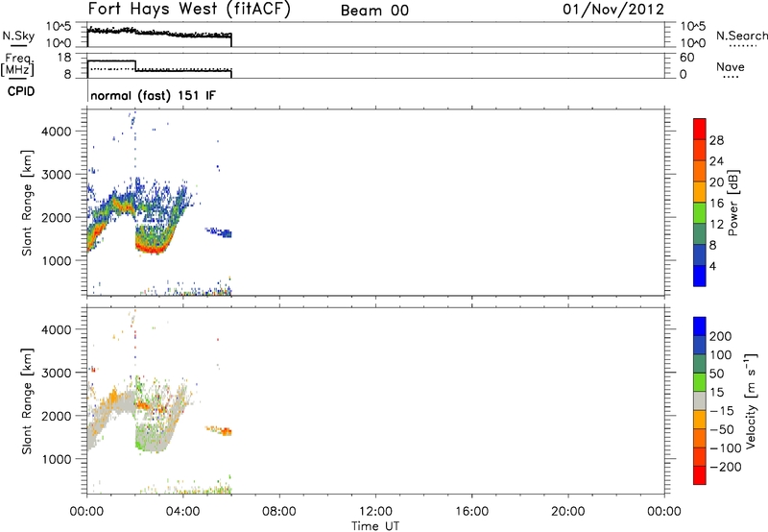Pick the red bottom segment of Velocity colorbar
Viewport: 768px width, 532px height.
click(x=700, y=475)
